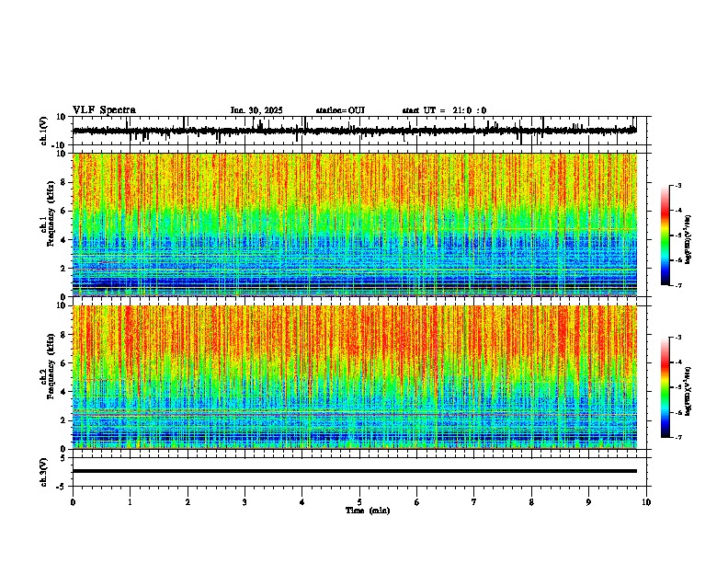Click the ch.2 spectrogram panel
This screenshot has width=728, height=563.
(x=355, y=377)
